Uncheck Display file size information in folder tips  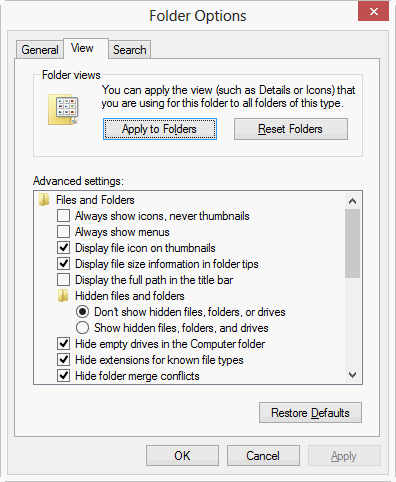(63, 264)
